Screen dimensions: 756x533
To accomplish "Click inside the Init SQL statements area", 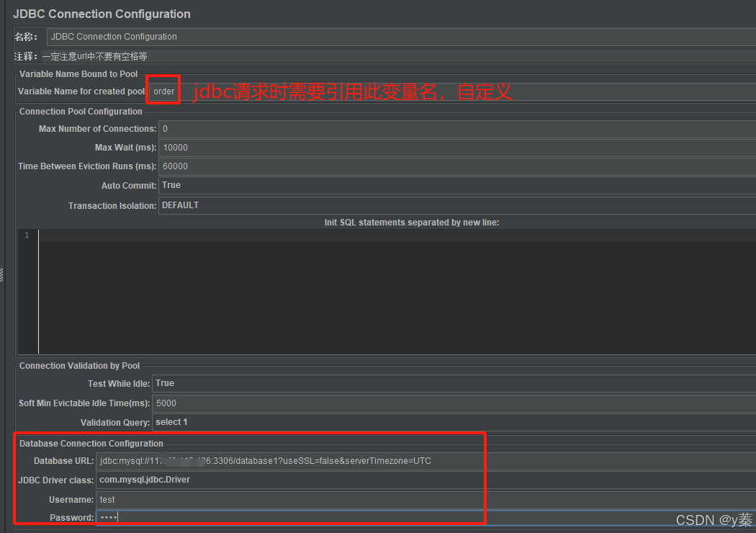I will 360,288.
